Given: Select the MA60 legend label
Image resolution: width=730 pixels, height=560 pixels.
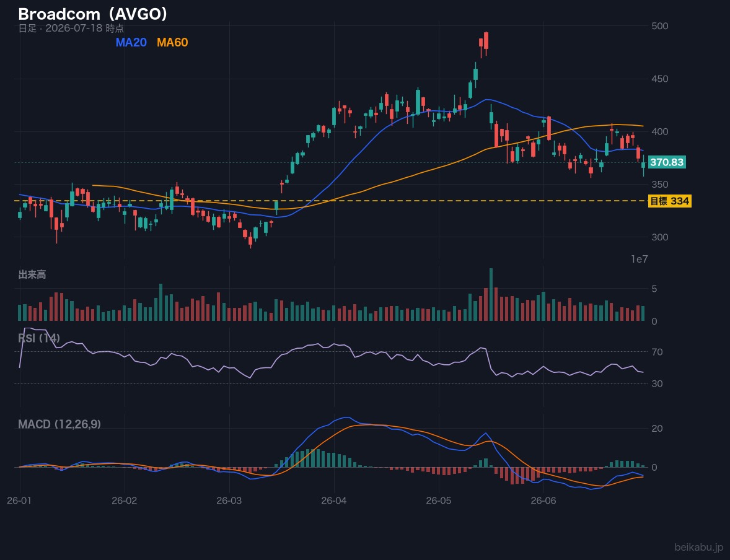Looking at the screenshot, I should [172, 42].
